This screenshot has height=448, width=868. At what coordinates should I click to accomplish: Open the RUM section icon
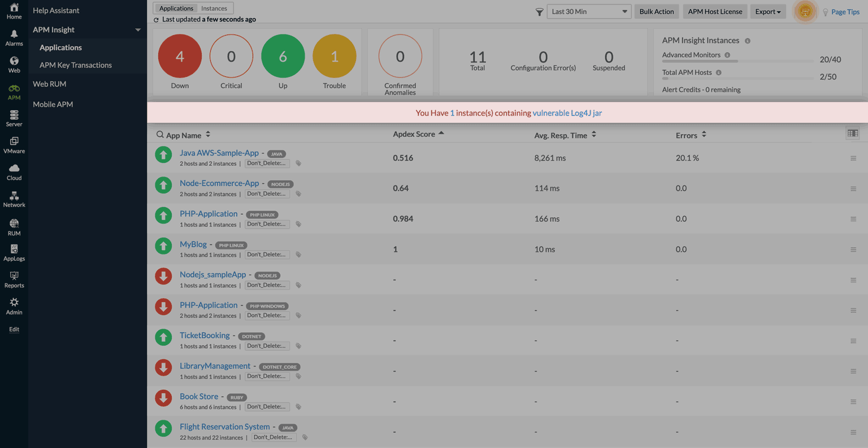coord(14,223)
